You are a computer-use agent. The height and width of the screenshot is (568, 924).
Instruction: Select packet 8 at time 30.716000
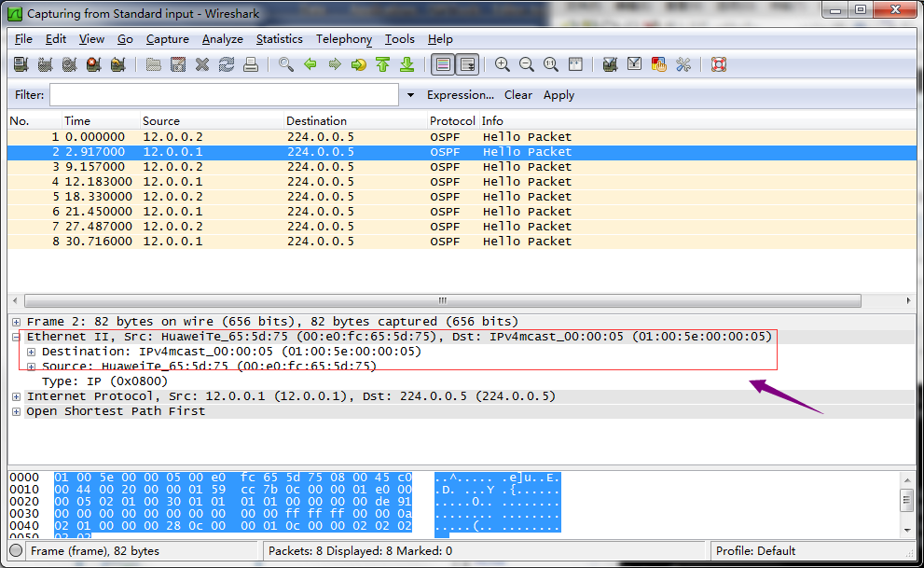(462, 242)
